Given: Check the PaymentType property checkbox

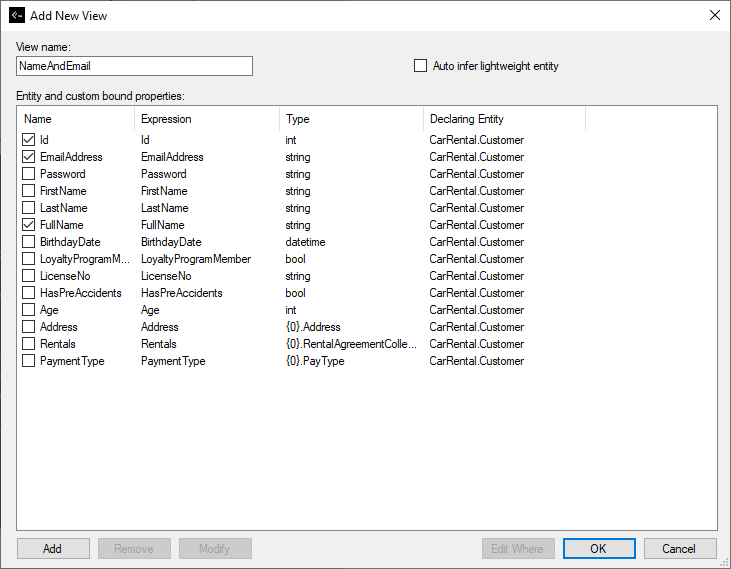Looking at the screenshot, I should tap(28, 361).
